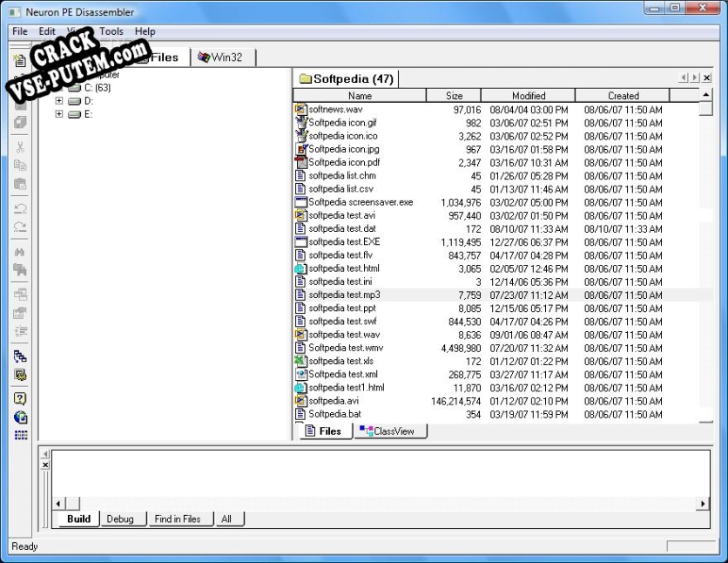Click output panel's left scroll arrow
The height and width of the screenshot is (563, 728).
(x=58, y=504)
